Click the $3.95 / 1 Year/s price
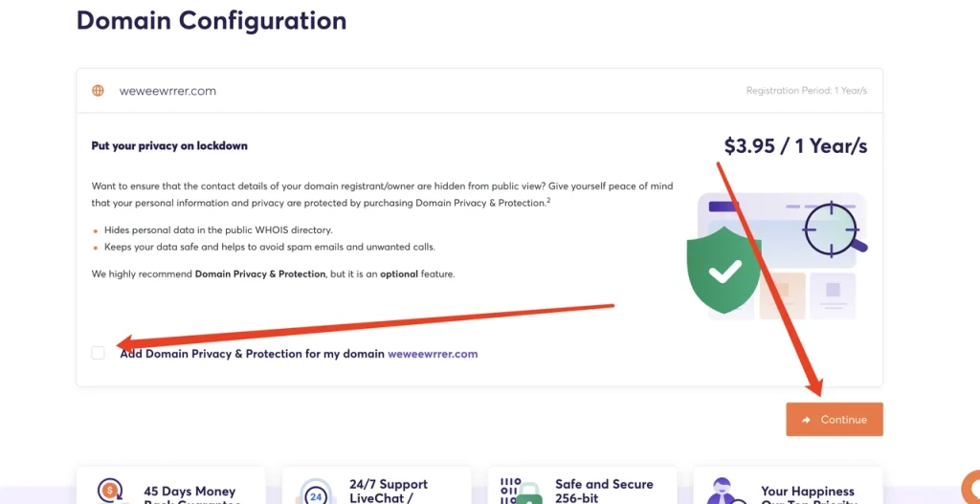Screen dimensions: 980x504 [x=795, y=145]
